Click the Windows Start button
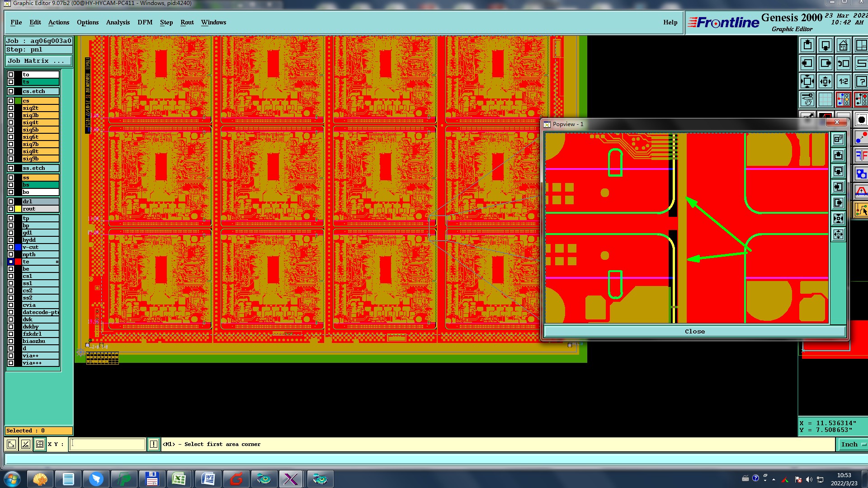Screen dimensions: 868x488 tap(12, 479)
